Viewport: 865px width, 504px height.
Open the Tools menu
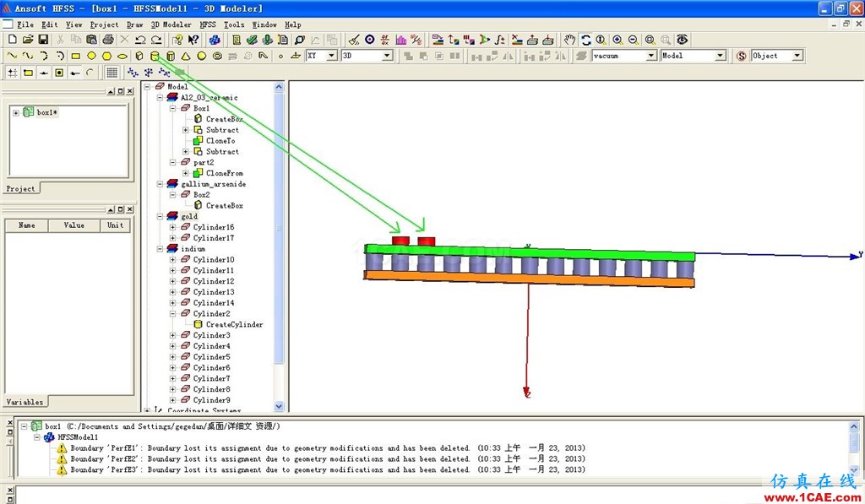click(234, 24)
